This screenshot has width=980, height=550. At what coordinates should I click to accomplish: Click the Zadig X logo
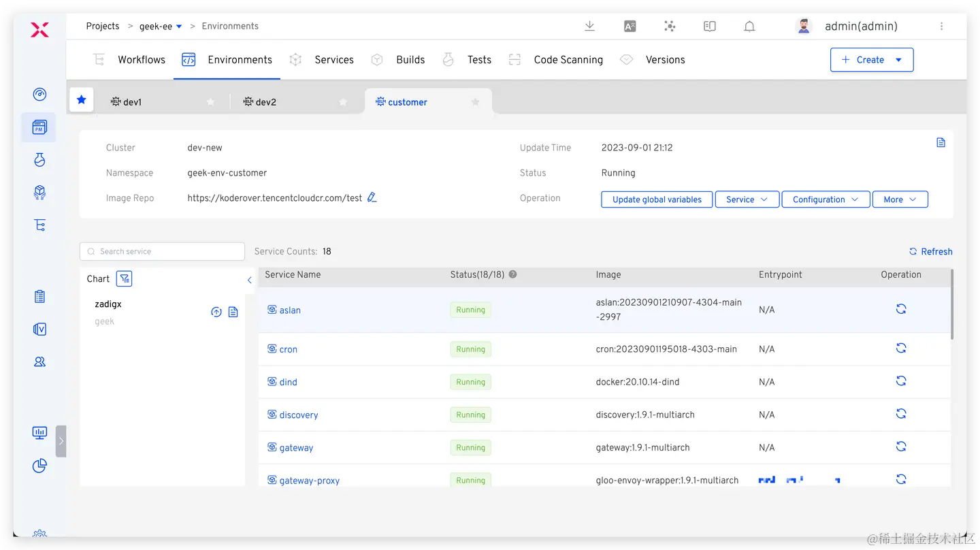(39, 29)
